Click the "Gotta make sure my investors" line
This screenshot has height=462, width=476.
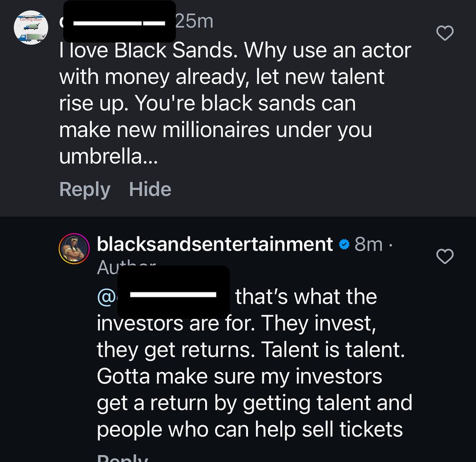[x=239, y=376]
